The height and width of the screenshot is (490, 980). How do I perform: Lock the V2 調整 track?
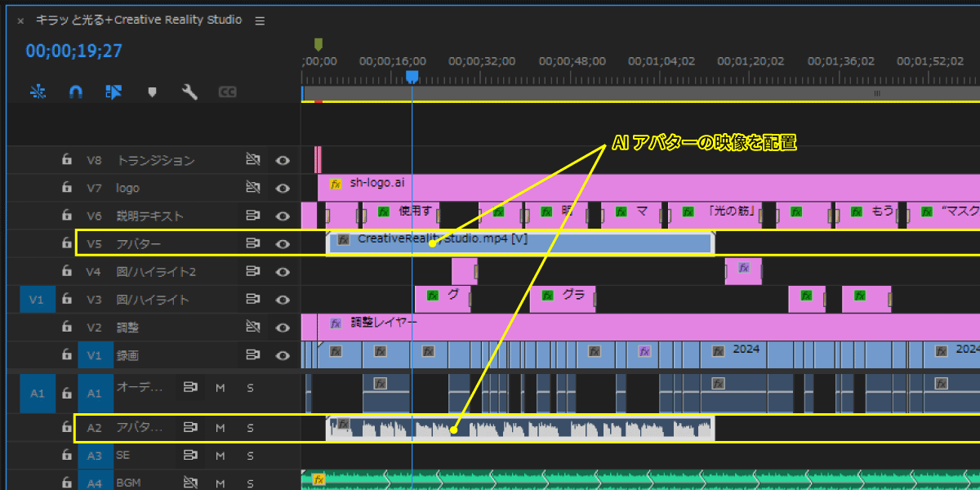click(x=67, y=327)
